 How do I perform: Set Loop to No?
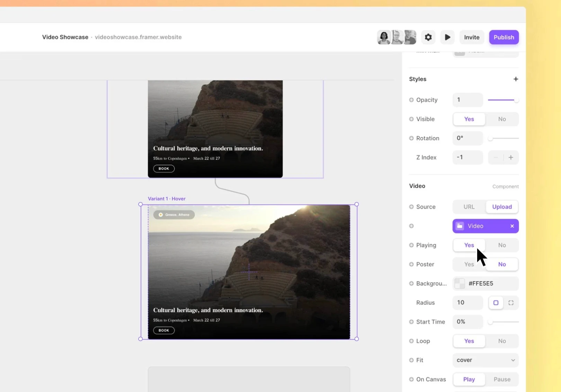[x=502, y=341]
